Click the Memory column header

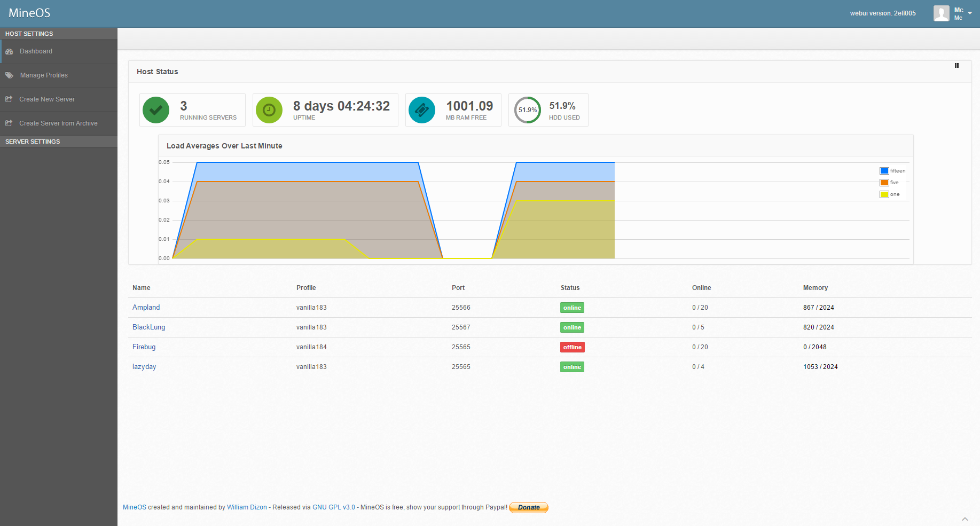(816, 288)
